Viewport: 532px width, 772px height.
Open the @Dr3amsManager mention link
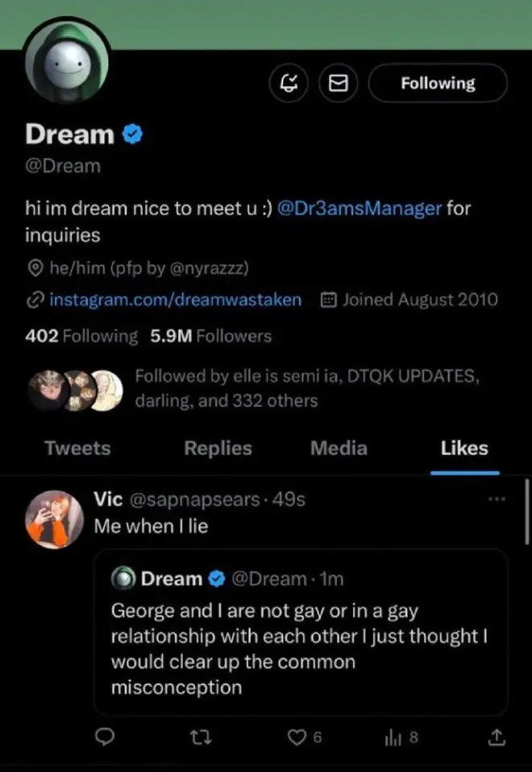[359, 208]
